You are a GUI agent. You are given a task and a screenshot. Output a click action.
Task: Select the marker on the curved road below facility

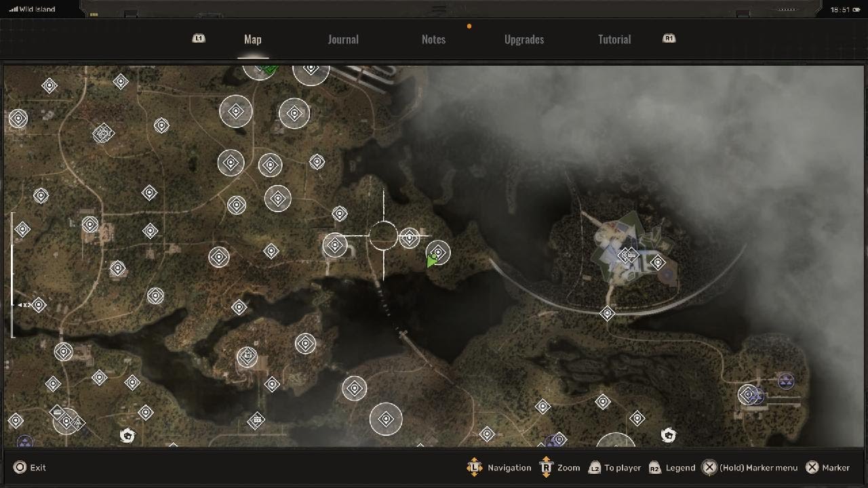click(x=607, y=313)
